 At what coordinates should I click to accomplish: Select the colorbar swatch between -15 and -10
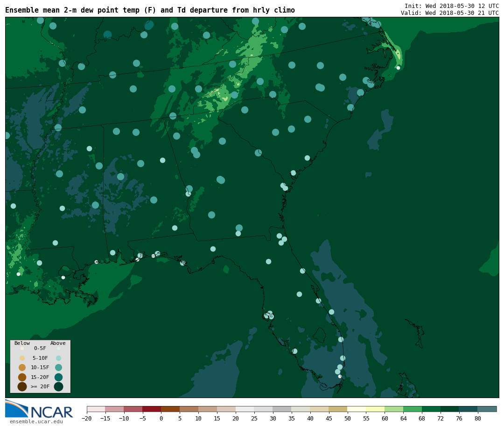[x=114, y=409]
